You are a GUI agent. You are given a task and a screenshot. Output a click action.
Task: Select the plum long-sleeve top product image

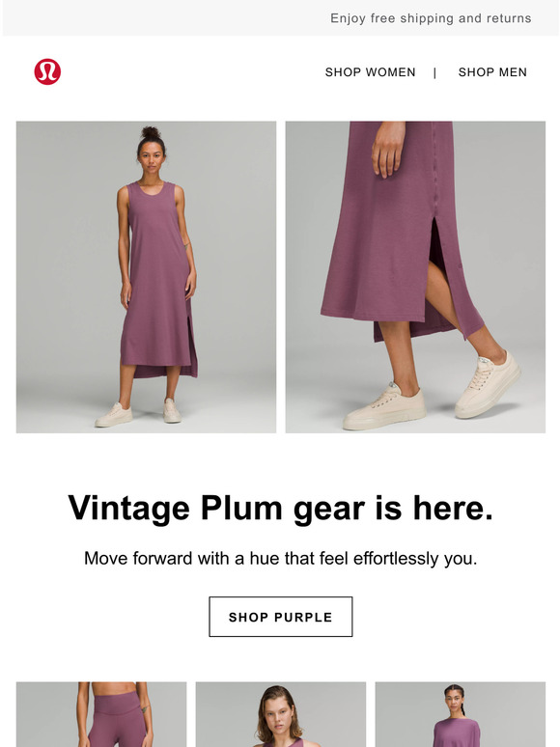click(x=460, y=714)
